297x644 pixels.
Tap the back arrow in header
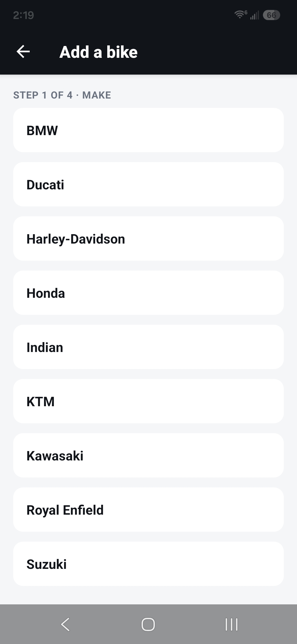coord(23,52)
